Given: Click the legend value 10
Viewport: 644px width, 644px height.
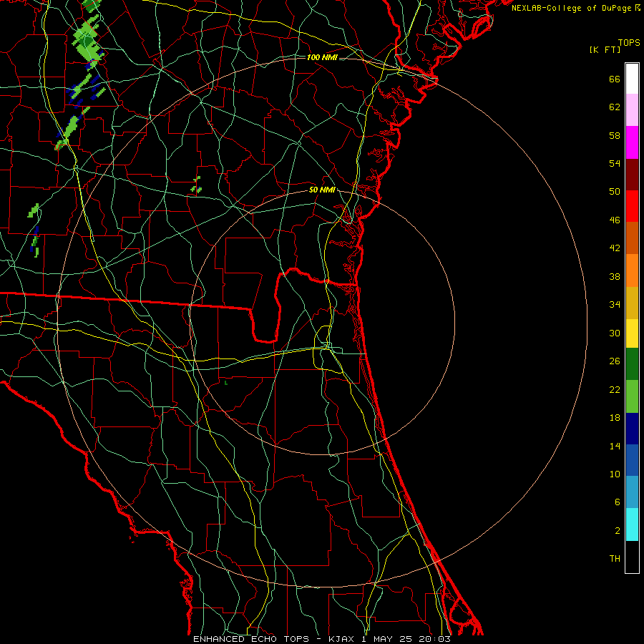Looking at the screenshot, I should 615,474.
